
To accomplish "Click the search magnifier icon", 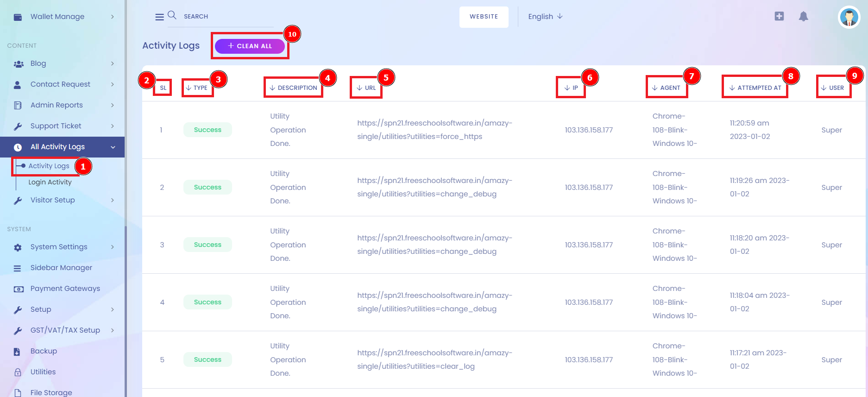I will point(172,15).
